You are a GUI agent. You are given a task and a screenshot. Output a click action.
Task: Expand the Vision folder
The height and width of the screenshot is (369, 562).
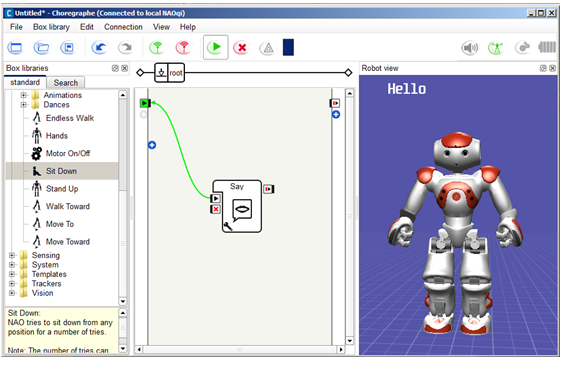tap(11, 293)
